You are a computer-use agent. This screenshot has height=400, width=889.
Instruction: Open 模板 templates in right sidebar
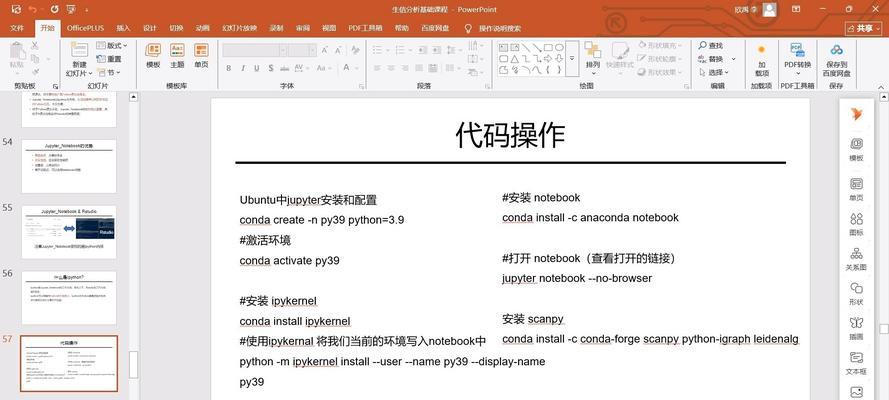(856, 150)
